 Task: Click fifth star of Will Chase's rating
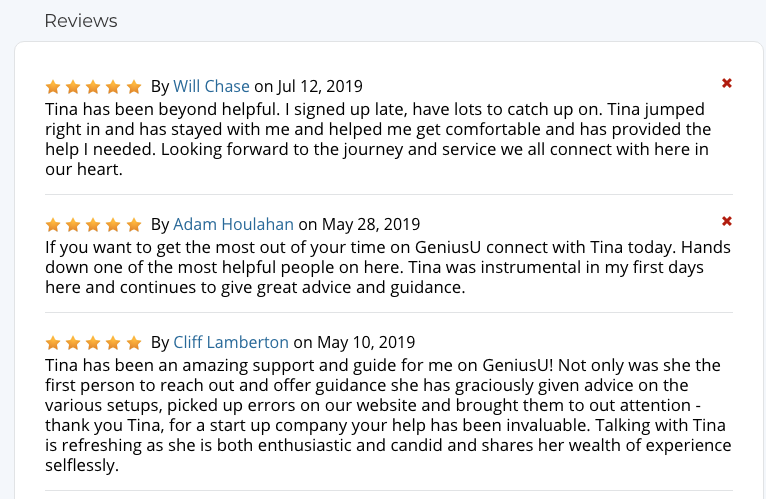click(x=134, y=87)
